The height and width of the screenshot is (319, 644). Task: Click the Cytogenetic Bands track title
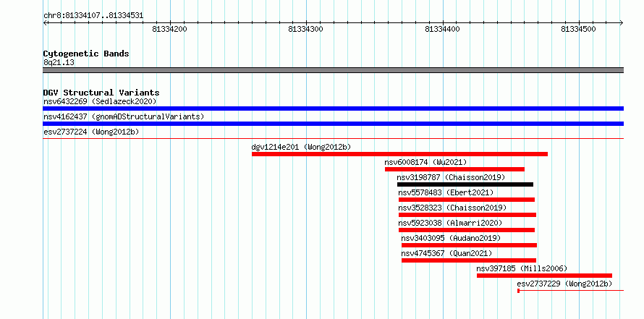[x=86, y=54]
